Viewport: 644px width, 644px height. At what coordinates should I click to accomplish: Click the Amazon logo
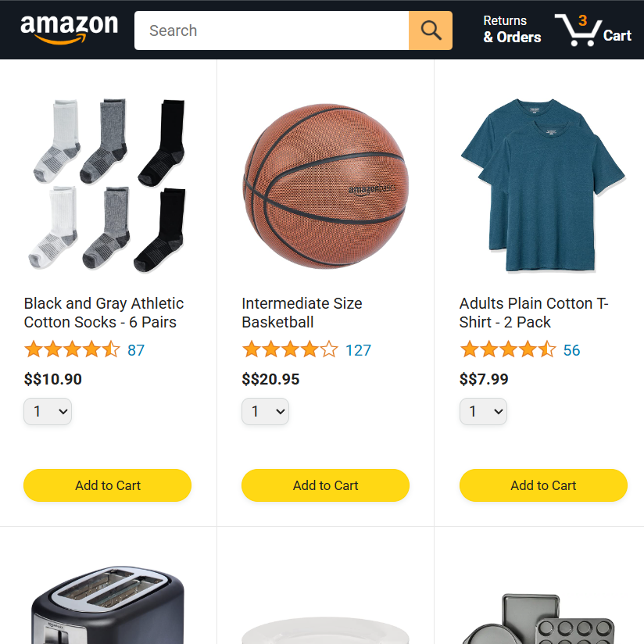click(x=70, y=29)
